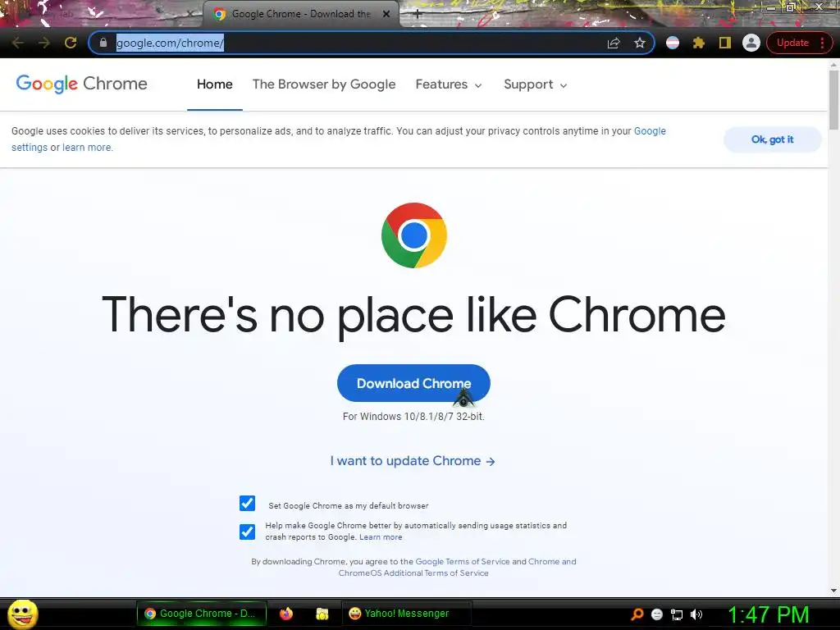Screen dimensions: 840x630
Task: Reload the page with the refresh icon
Action: click(71, 43)
